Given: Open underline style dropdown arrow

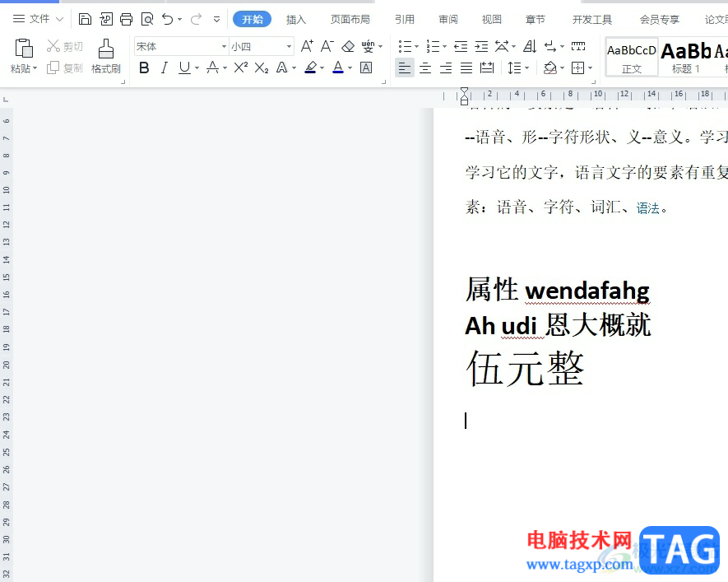Looking at the screenshot, I should point(197,68).
